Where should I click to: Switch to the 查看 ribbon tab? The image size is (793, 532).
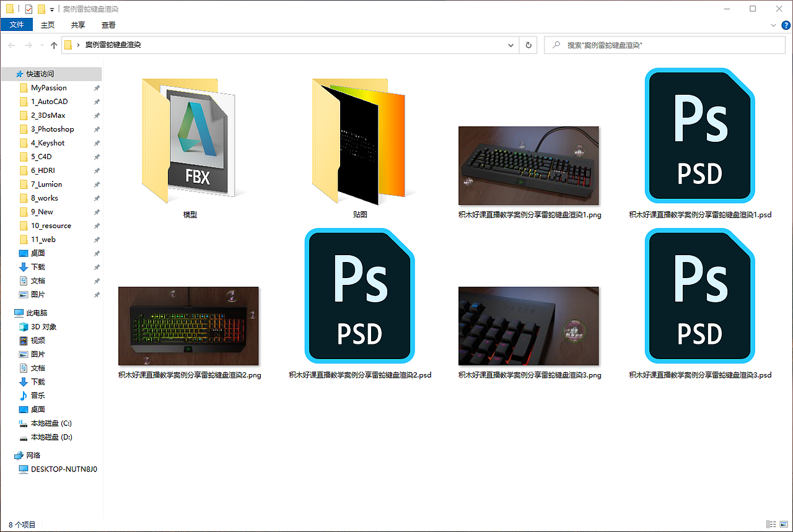[x=108, y=25]
